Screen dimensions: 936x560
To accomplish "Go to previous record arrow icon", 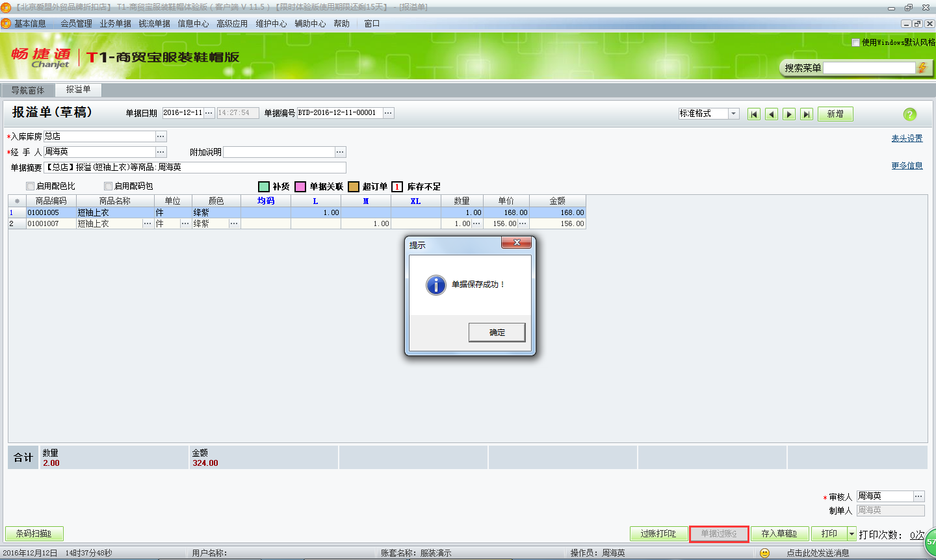I will pos(772,114).
